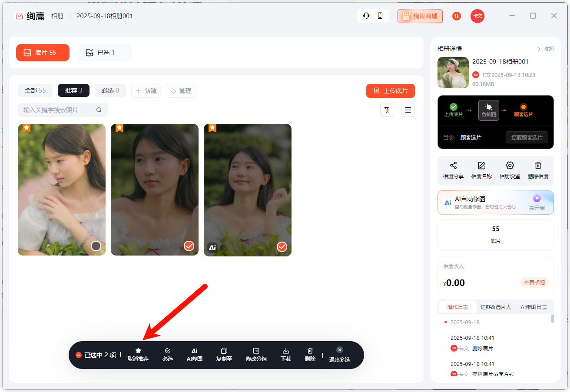
Task: Open the list view menu icon
Action: tap(408, 110)
